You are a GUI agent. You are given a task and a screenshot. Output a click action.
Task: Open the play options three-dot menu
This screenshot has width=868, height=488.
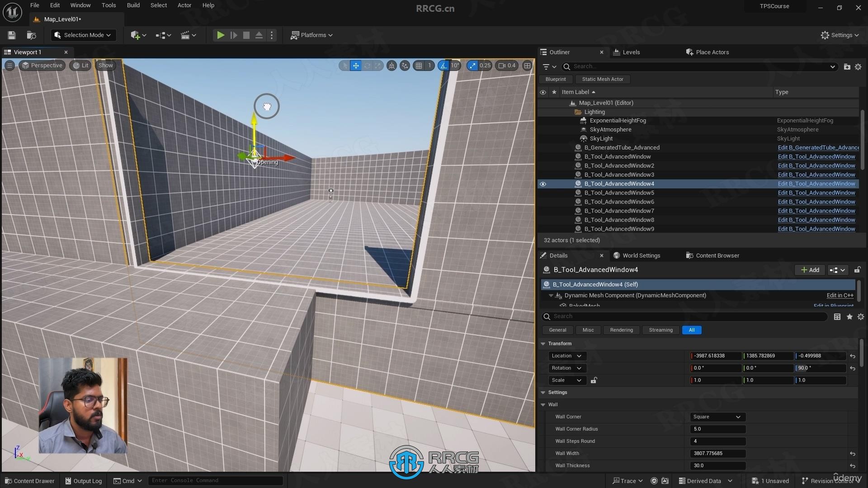click(272, 35)
